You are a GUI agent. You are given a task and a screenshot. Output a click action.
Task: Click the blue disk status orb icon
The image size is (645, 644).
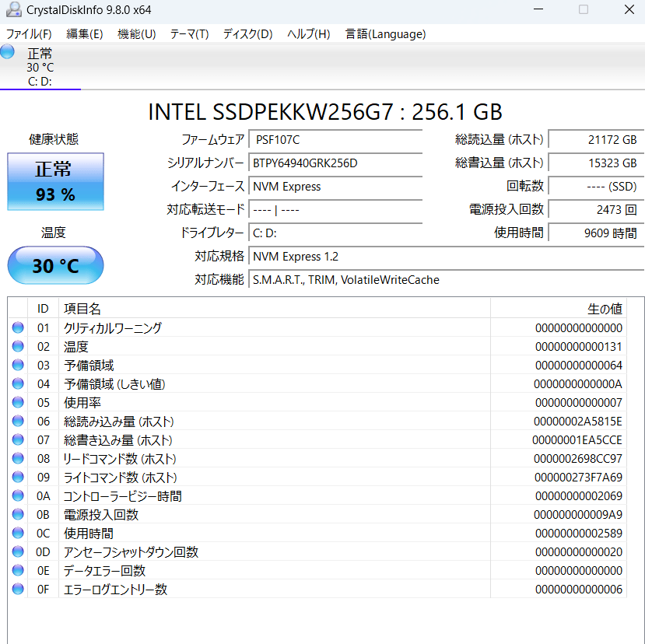[8, 52]
